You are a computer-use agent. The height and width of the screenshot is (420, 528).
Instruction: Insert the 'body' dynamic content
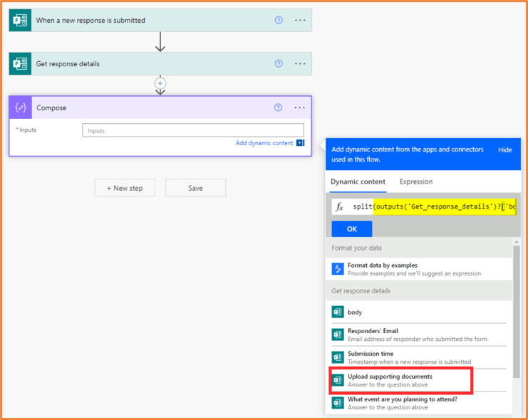(419, 313)
